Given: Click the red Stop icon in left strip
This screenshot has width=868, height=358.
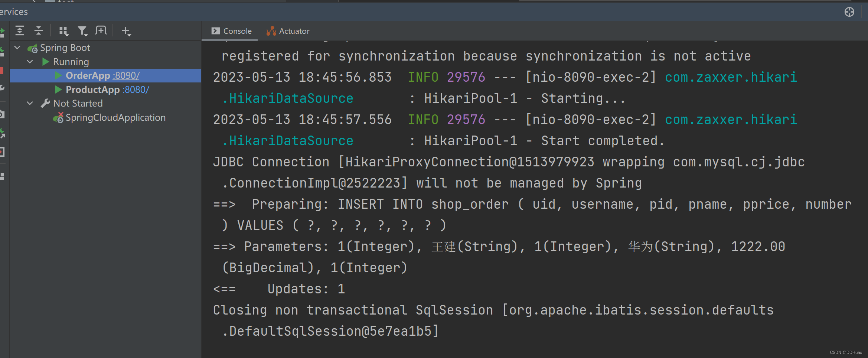Looking at the screenshot, I should [x=1, y=71].
